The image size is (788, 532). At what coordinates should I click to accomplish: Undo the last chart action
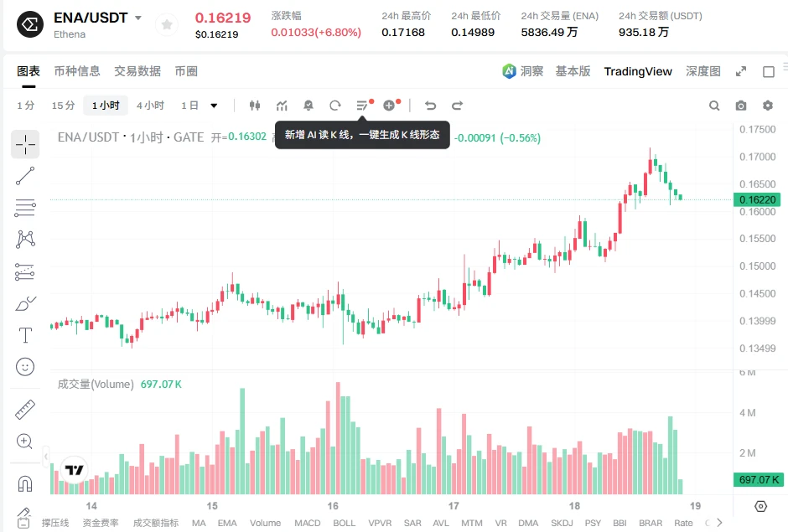[430, 106]
